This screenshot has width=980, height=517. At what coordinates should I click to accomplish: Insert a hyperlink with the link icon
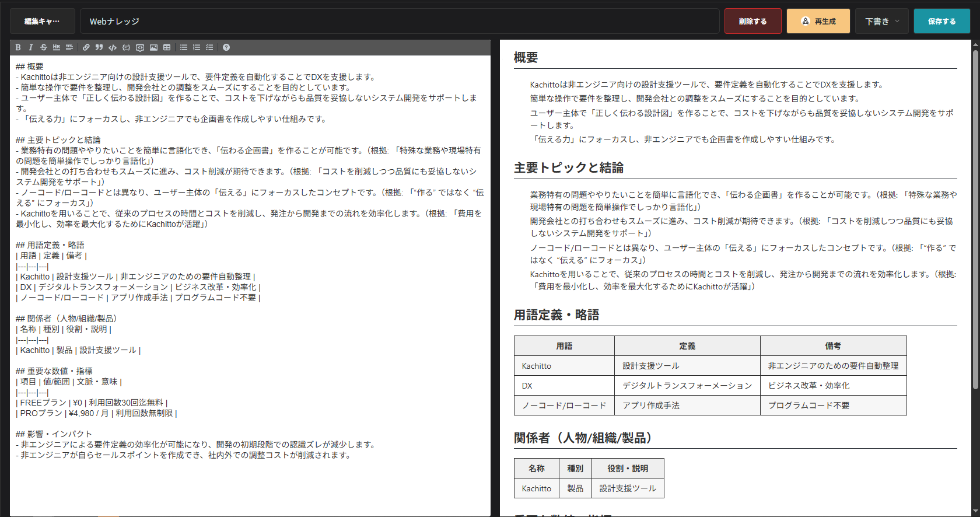pos(86,47)
